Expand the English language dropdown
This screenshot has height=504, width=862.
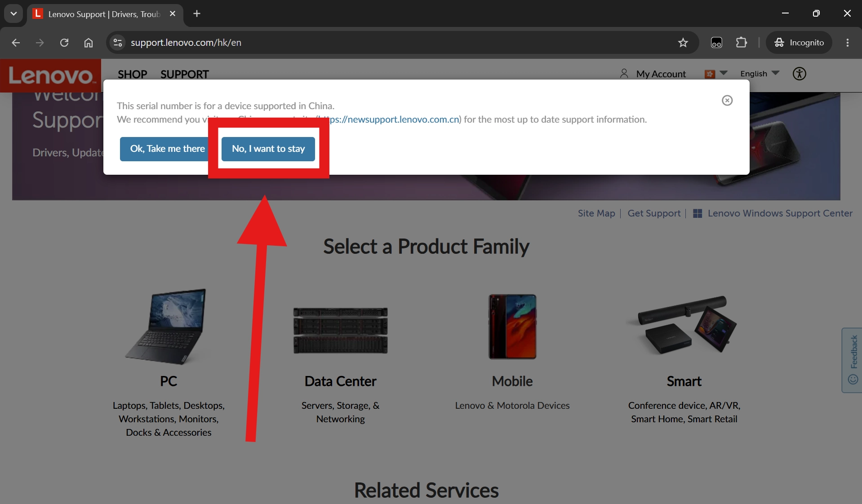pyautogui.click(x=760, y=74)
